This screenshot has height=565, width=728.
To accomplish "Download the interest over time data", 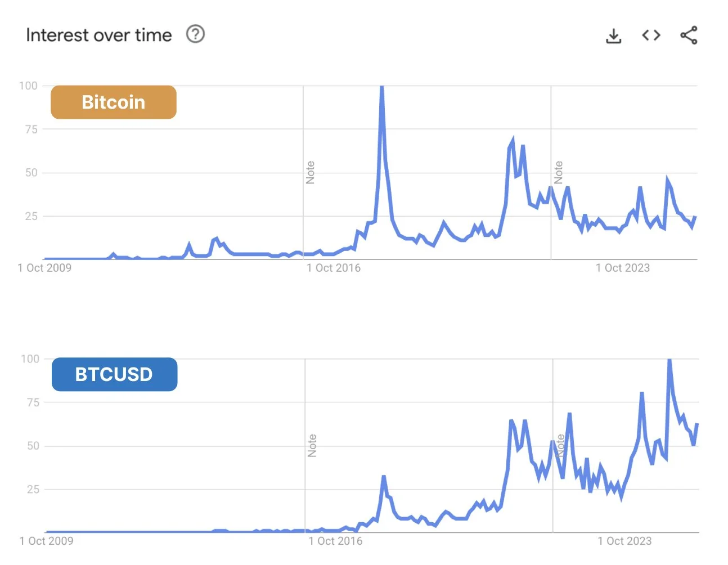I will tap(613, 36).
